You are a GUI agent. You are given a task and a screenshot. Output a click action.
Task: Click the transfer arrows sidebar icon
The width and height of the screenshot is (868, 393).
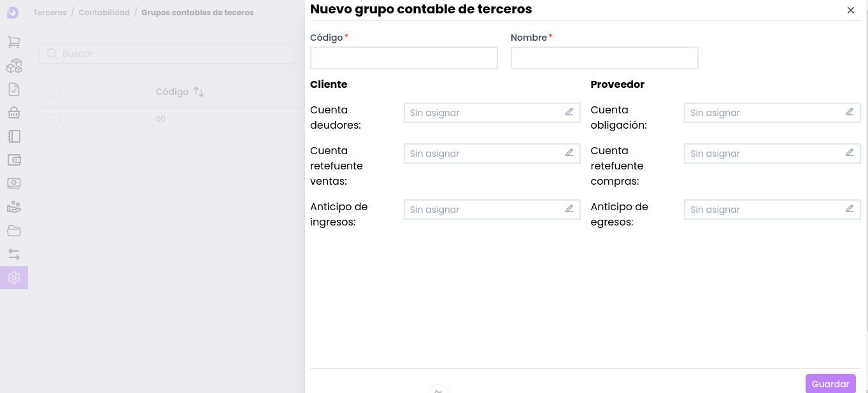(x=14, y=254)
